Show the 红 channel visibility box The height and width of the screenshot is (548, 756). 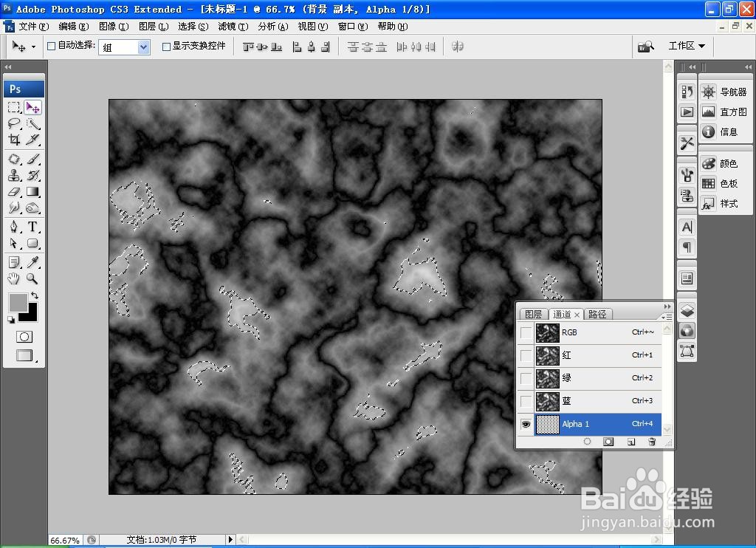[526, 355]
